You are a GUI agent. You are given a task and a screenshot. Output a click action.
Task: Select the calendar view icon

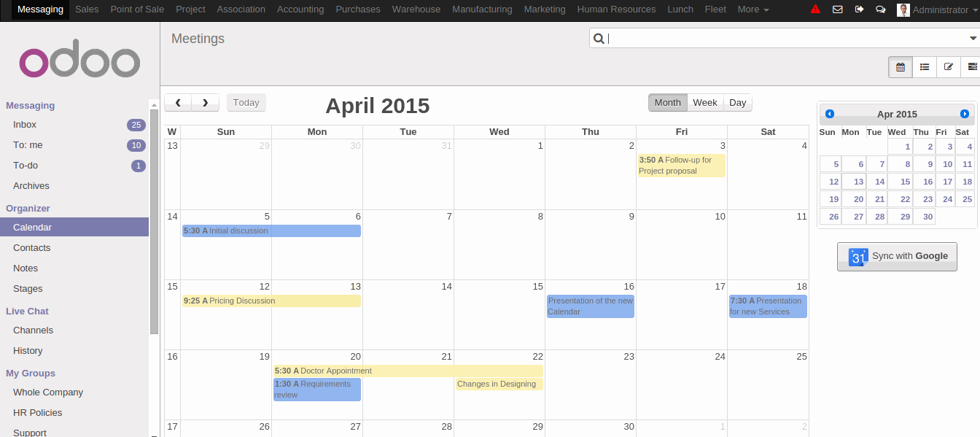tap(901, 67)
